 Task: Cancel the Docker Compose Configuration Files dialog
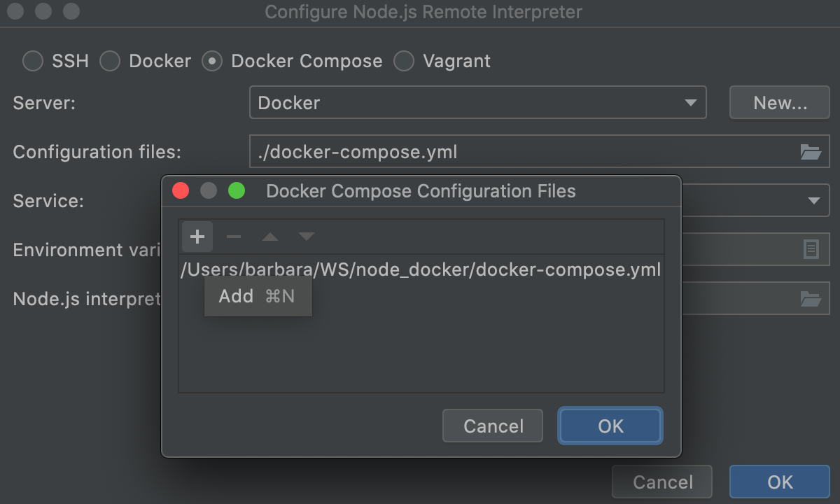tap(492, 426)
